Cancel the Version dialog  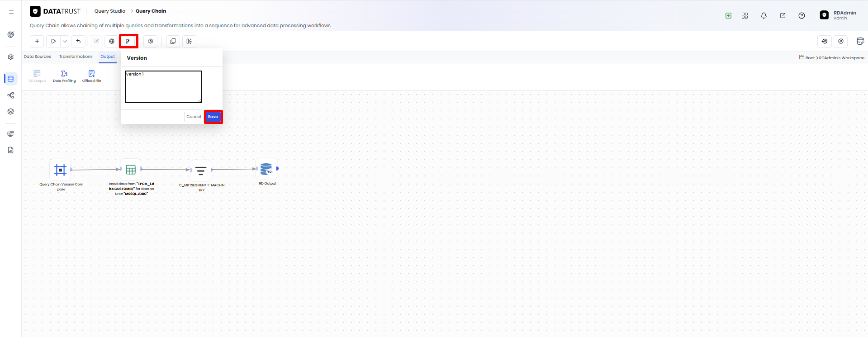click(194, 117)
